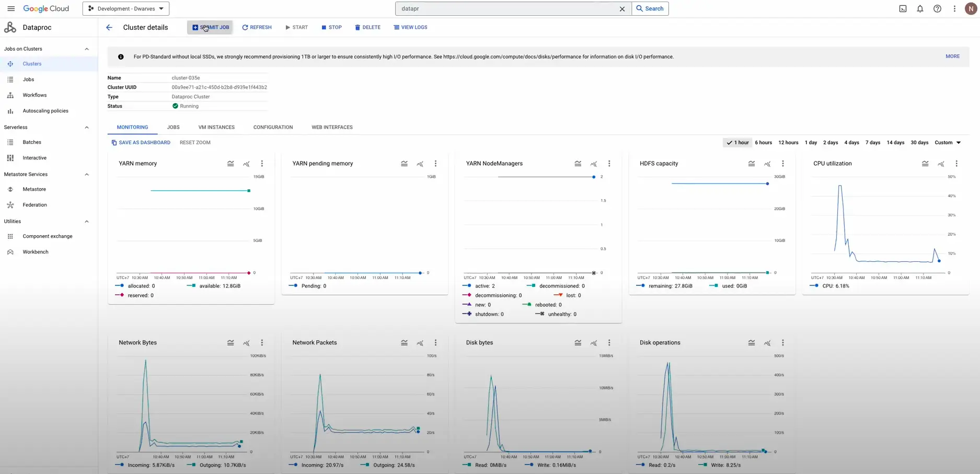
Task: Open Metrics Explorer for YARN memory chart
Action: (246, 164)
